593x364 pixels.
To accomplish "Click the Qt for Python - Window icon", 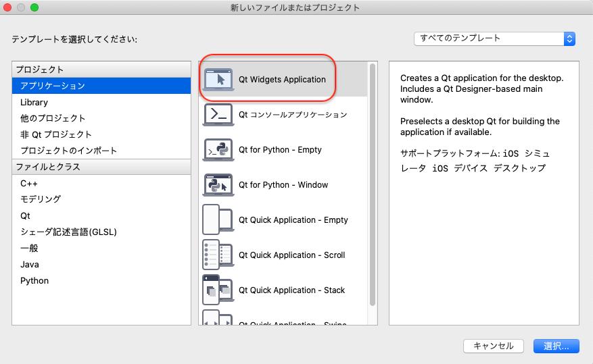I will pyautogui.click(x=218, y=184).
